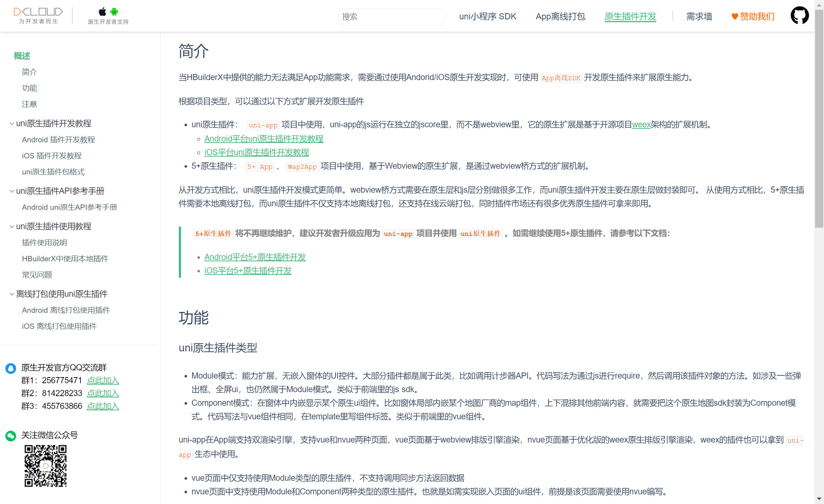Image resolution: width=824 pixels, height=504 pixels.
Task: Go to 注意 sidebar entry
Action: pos(29,104)
